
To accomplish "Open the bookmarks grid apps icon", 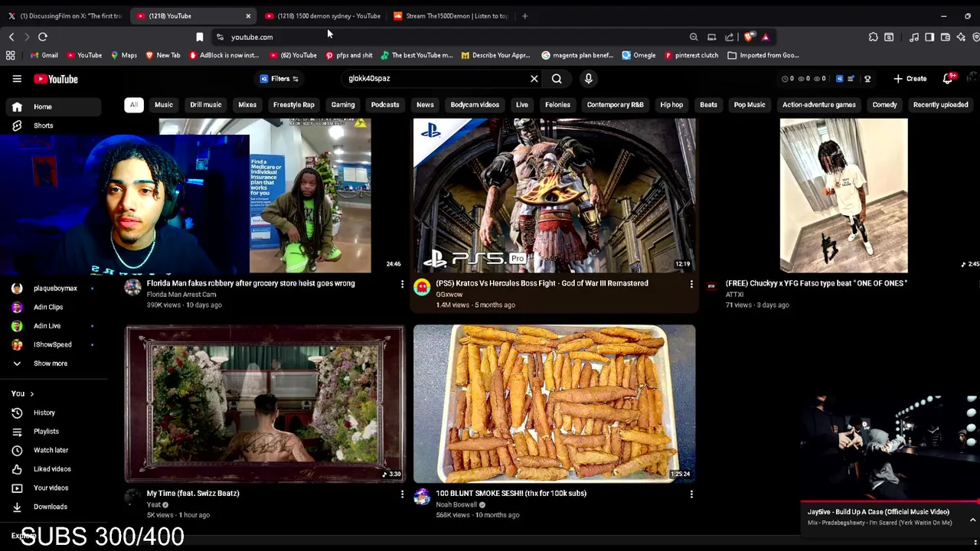I will 10,55.
